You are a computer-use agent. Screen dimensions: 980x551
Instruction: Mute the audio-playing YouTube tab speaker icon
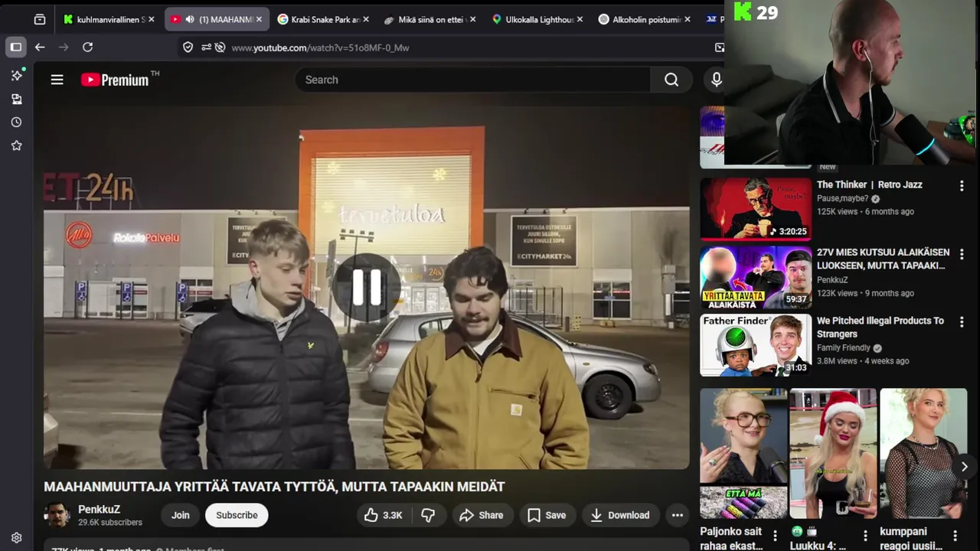(x=190, y=19)
